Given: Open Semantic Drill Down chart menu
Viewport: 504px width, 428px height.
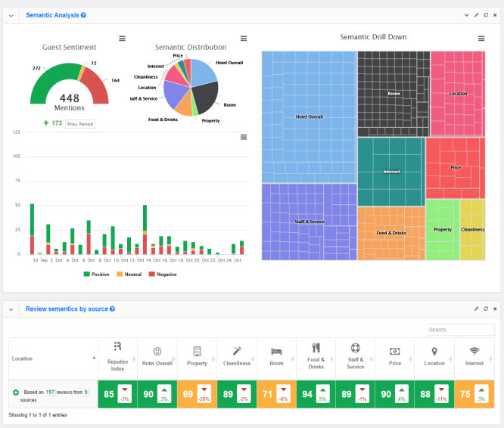Looking at the screenshot, I should (481, 39).
